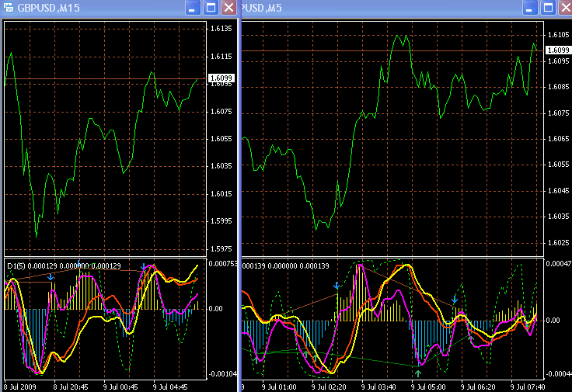Click the 9 Jul 05:00 label on M5 time axis
This screenshot has width=572, height=392.
pos(428,387)
